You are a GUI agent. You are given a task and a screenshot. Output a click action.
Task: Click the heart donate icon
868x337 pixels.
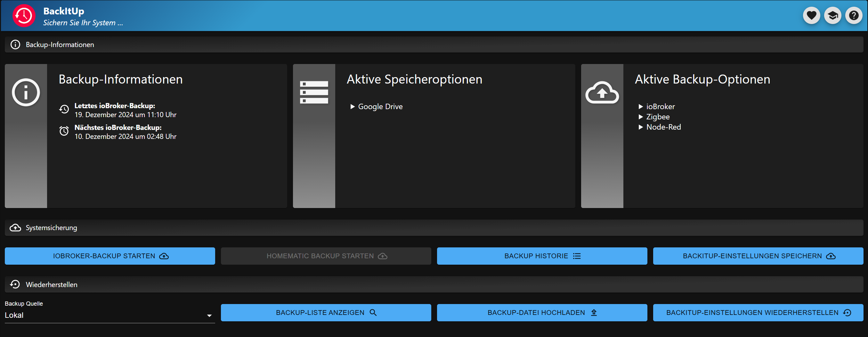(811, 15)
